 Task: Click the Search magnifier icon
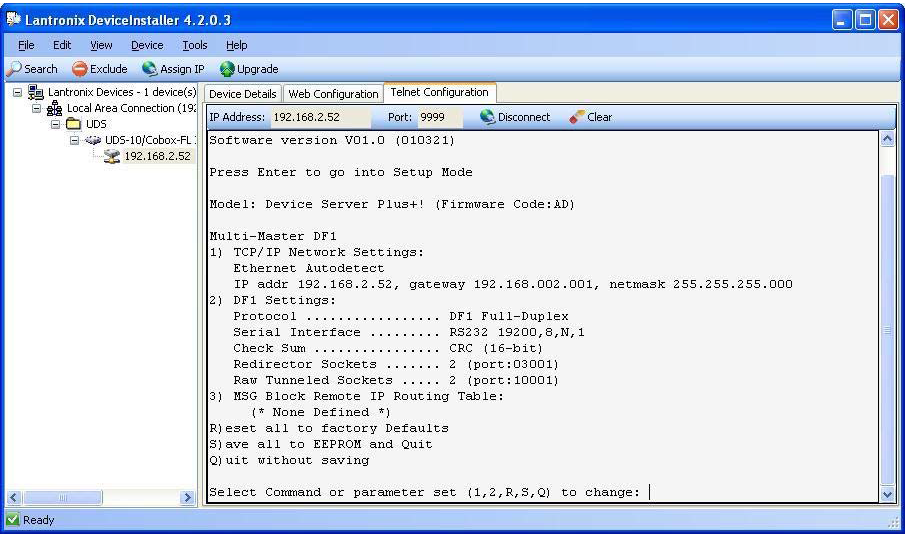14,69
